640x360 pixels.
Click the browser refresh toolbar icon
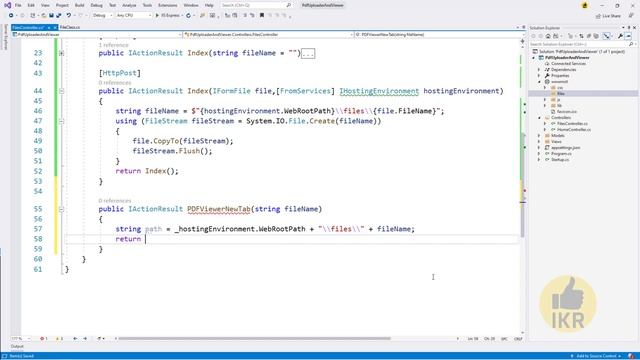click(189, 16)
